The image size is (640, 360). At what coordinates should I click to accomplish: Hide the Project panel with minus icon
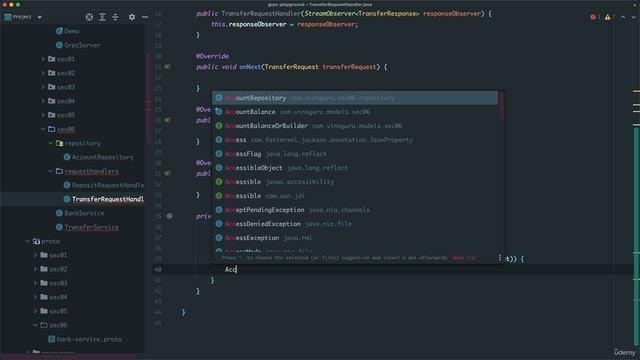(145, 17)
